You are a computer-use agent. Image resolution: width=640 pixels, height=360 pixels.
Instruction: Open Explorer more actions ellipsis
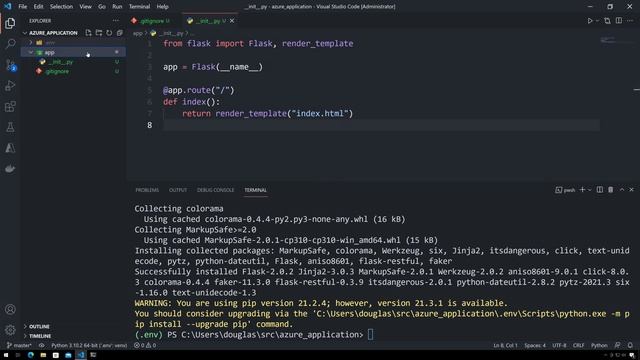coord(116,20)
